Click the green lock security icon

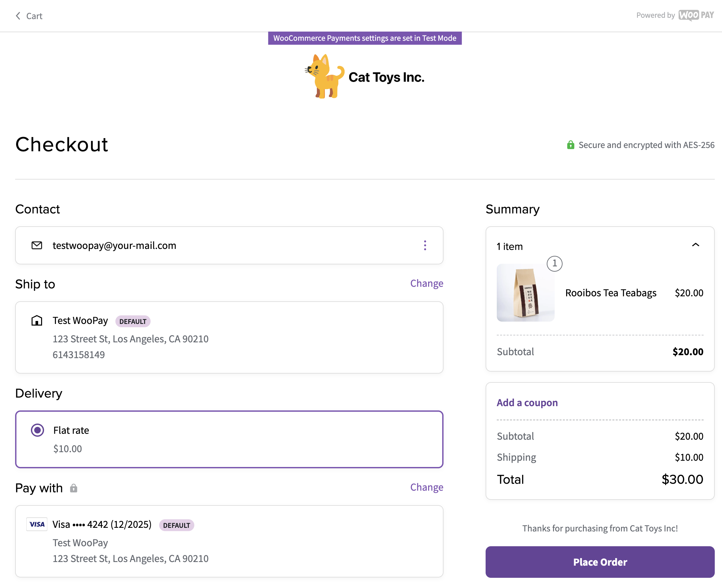click(x=570, y=145)
